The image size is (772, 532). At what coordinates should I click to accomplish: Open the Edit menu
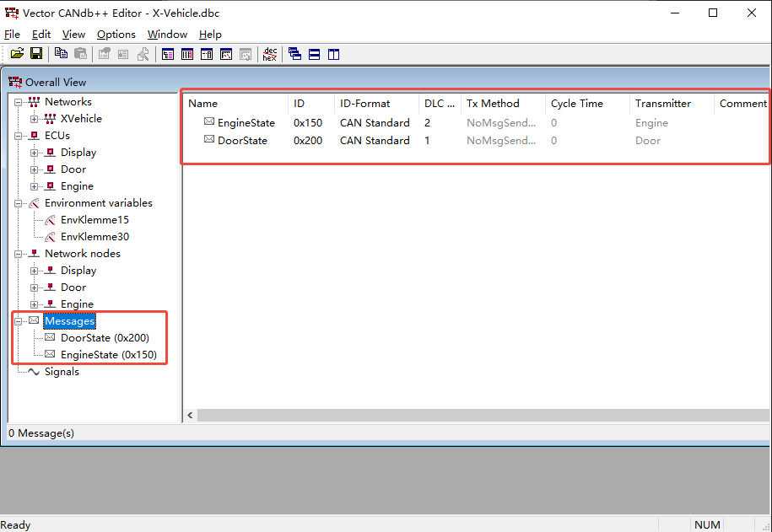click(x=41, y=35)
